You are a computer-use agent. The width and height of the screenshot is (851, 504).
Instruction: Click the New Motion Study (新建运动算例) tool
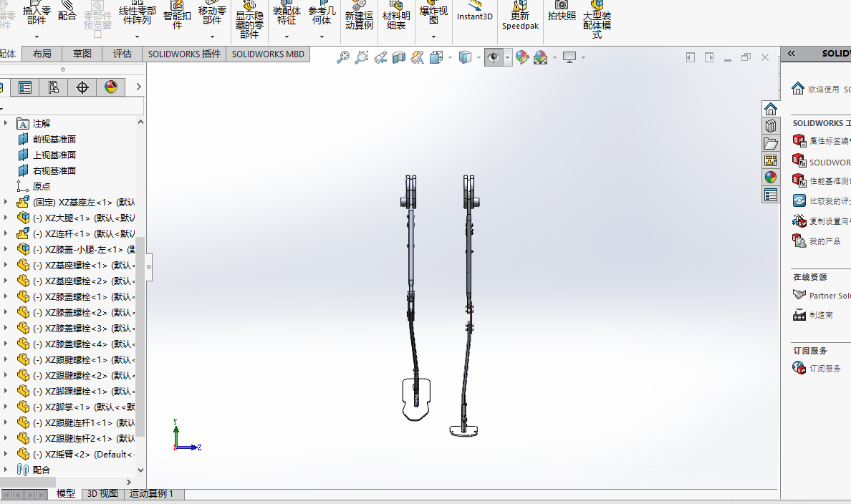tap(359, 16)
